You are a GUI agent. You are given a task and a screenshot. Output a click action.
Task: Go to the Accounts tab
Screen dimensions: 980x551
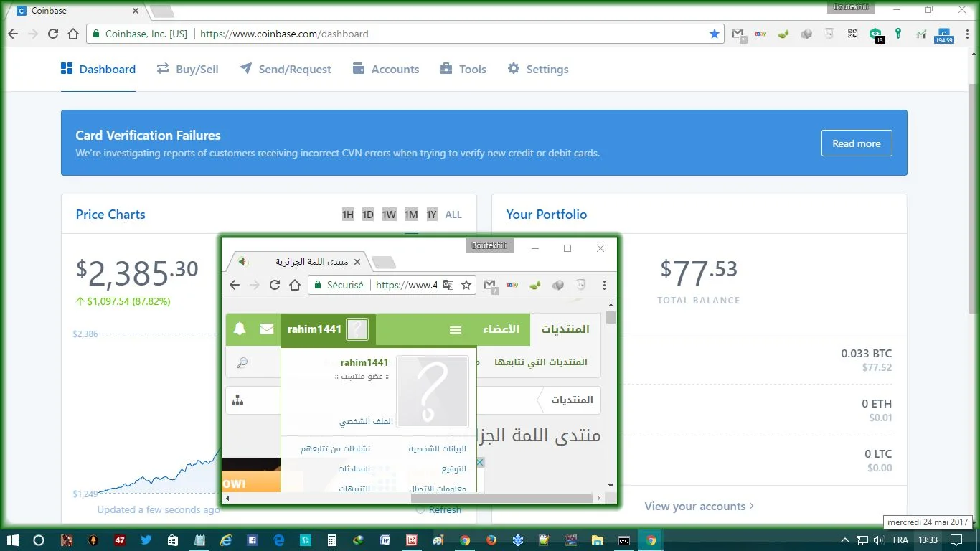click(386, 69)
